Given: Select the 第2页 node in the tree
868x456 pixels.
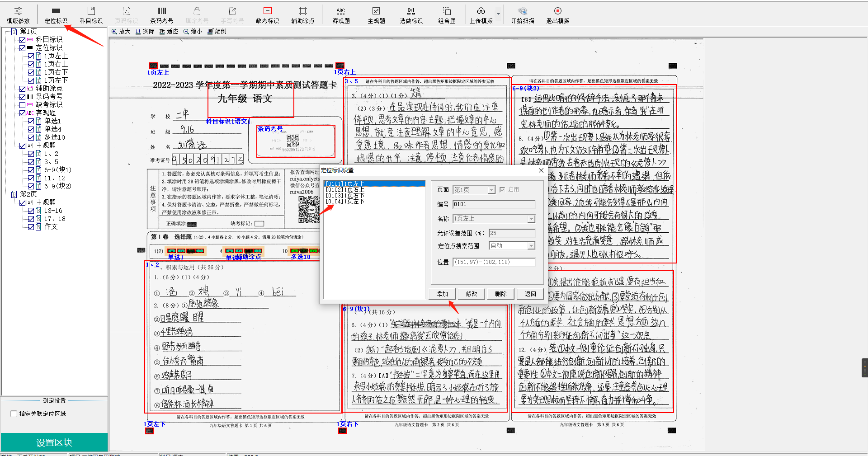Looking at the screenshot, I should 28,194.
